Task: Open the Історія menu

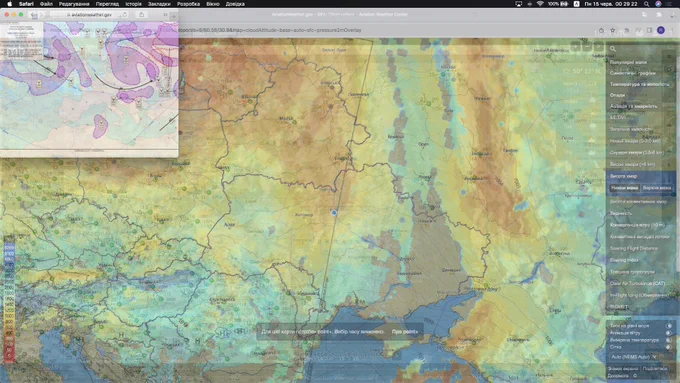Action: coord(133,4)
